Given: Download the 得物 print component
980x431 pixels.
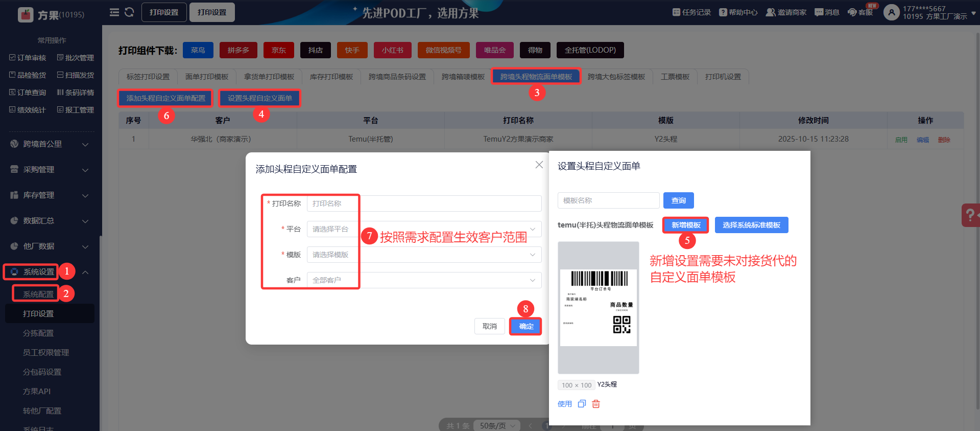Looking at the screenshot, I should pos(535,50).
